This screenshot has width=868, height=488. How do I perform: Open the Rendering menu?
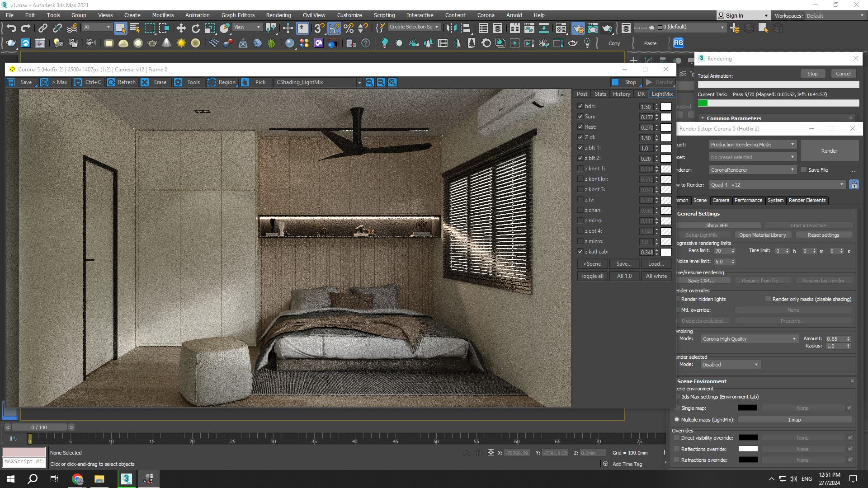coord(278,15)
